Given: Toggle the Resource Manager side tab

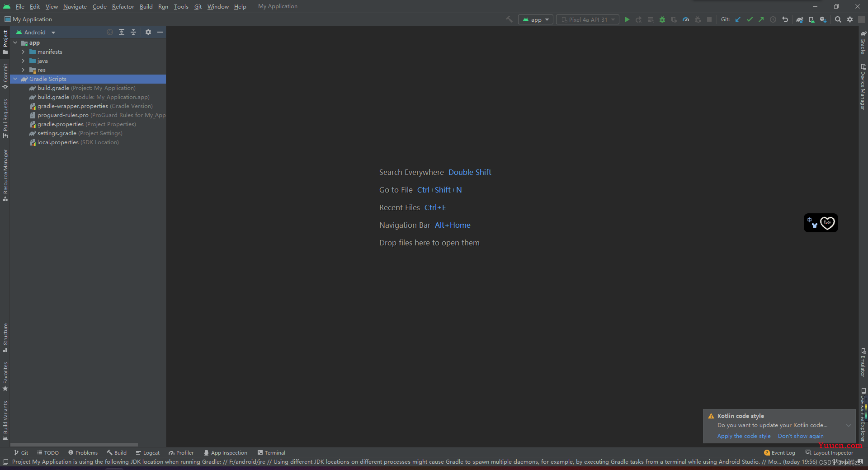Looking at the screenshot, I should [x=5, y=175].
